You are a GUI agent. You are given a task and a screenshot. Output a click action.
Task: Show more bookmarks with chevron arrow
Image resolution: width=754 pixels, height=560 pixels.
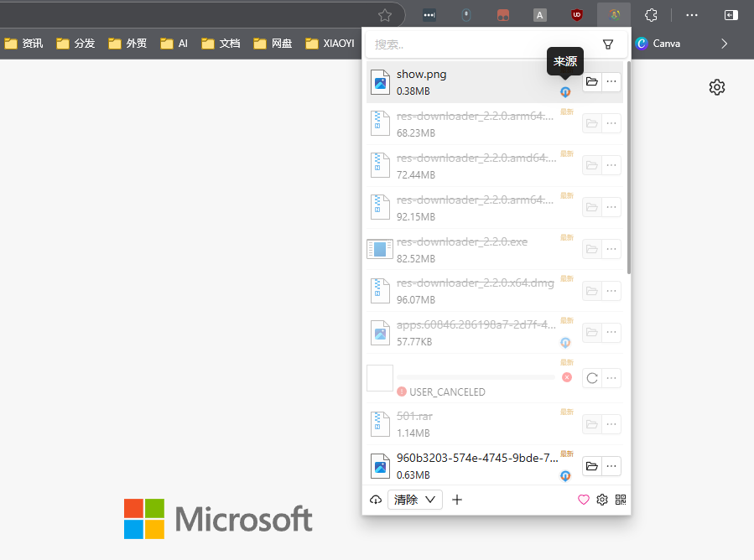coord(724,44)
